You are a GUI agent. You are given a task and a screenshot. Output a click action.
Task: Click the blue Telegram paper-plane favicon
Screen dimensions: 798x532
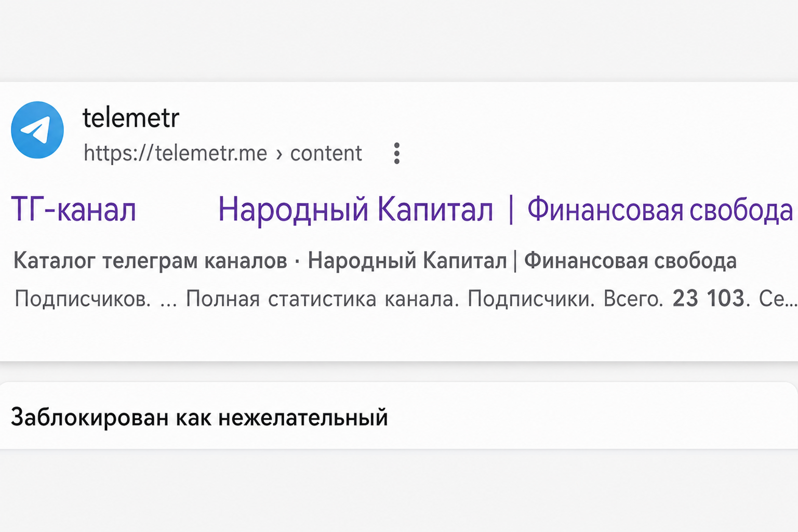(x=37, y=130)
